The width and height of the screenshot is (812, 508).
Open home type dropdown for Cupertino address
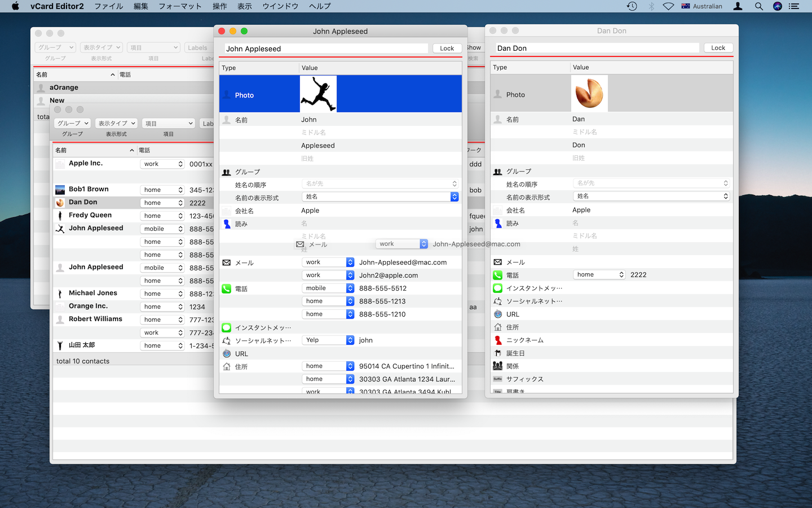pyautogui.click(x=328, y=366)
